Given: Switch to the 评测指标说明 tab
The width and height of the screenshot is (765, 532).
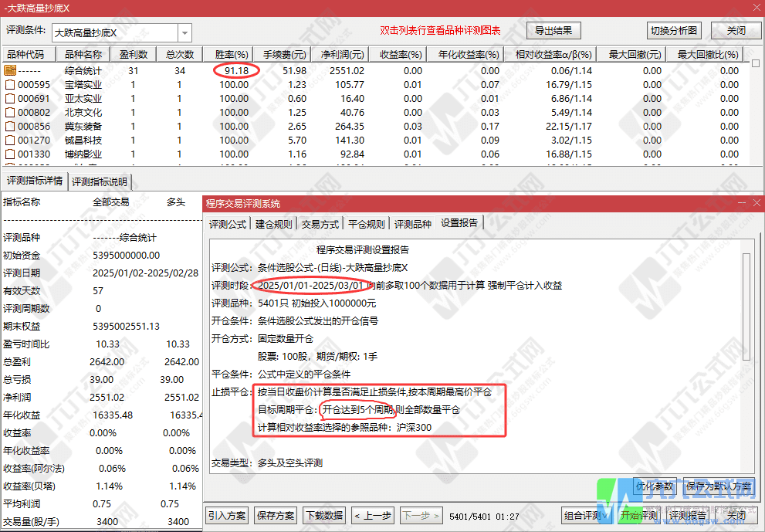Looking at the screenshot, I should point(100,182).
